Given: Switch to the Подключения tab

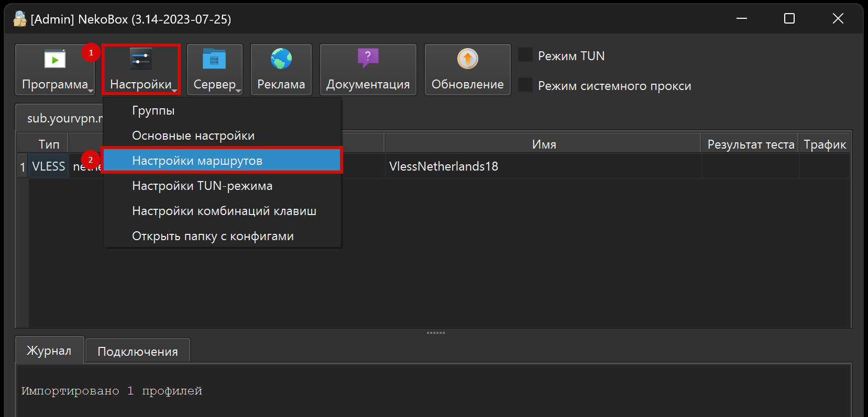Looking at the screenshot, I should [x=137, y=351].
